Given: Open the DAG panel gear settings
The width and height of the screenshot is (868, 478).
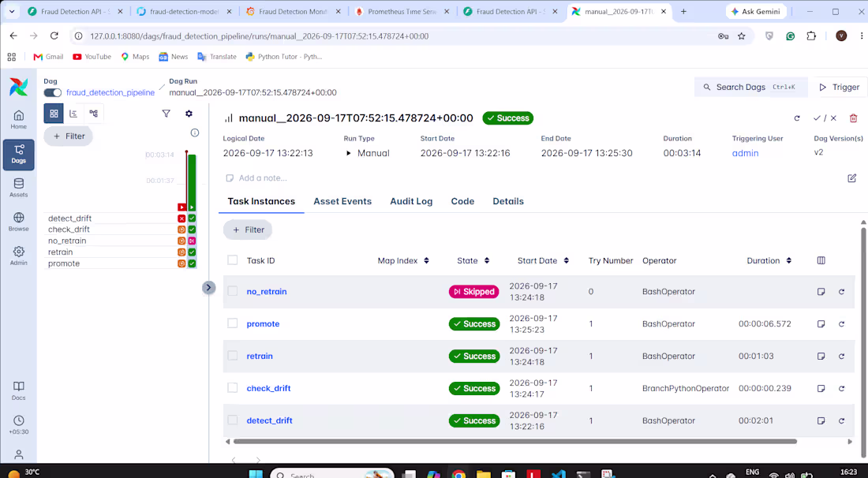Looking at the screenshot, I should 189,114.
